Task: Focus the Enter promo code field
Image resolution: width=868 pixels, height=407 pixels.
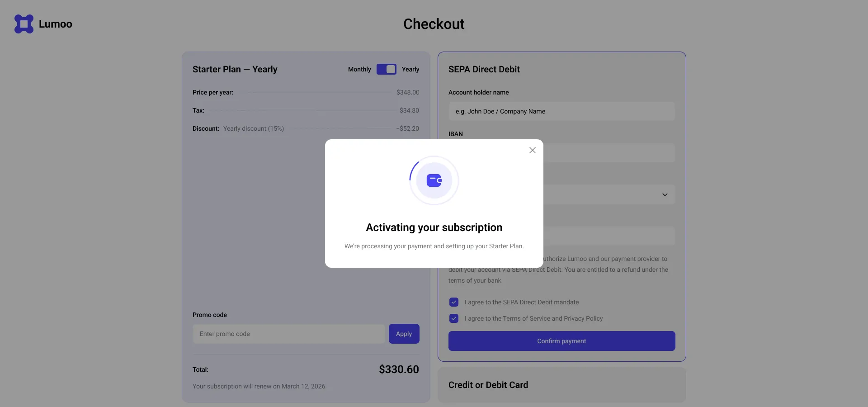Action: 289,334
